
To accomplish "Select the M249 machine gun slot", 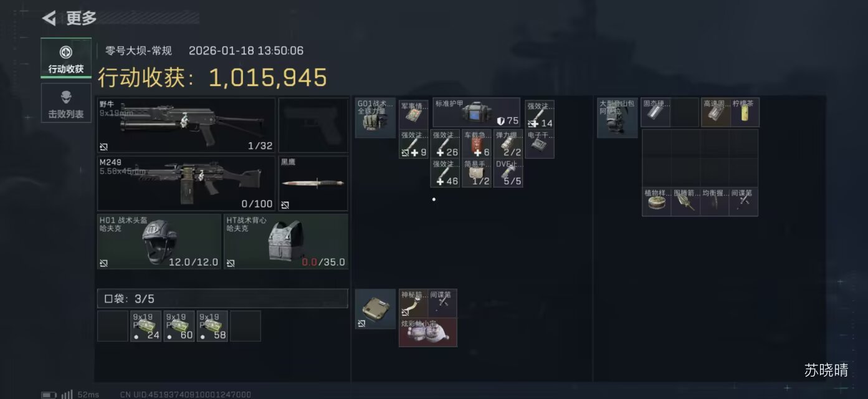I will pyautogui.click(x=186, y=183).
